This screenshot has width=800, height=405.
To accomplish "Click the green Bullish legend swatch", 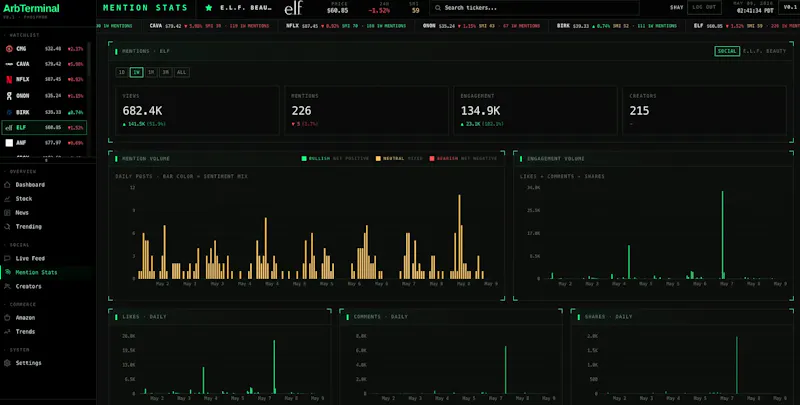I will point(304,159).
